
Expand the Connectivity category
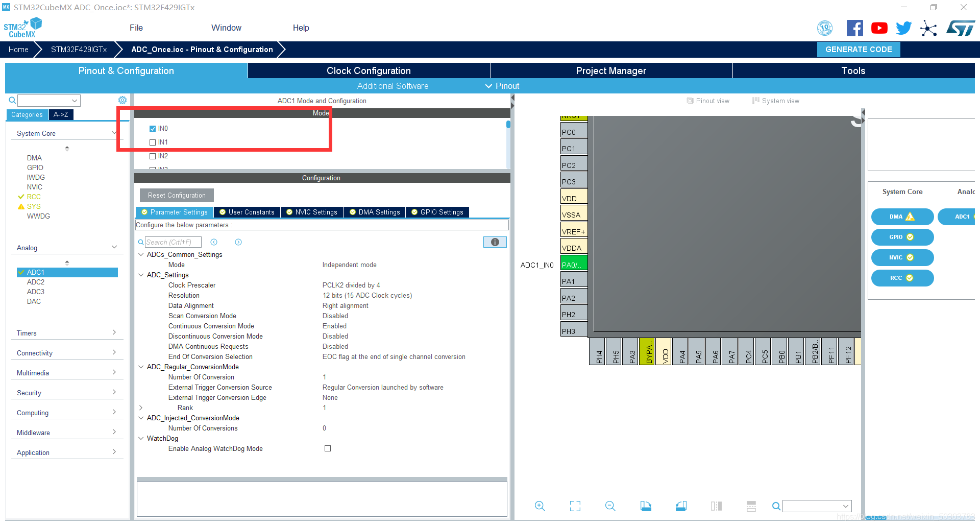coord(114,352)
